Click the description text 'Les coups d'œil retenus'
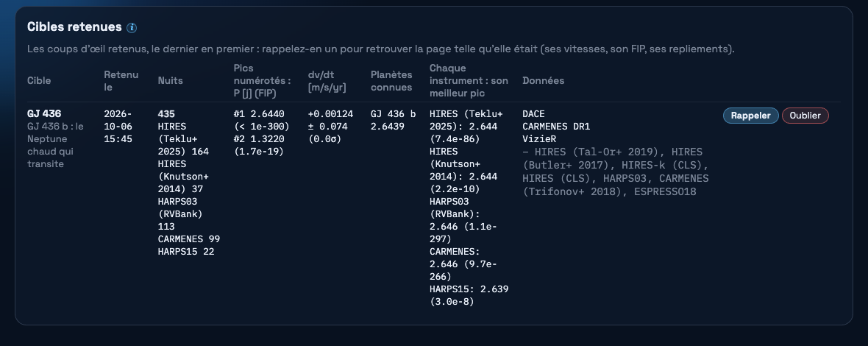Image resolution: width=868 pixels, height=346 pixels. (x=87, y=49)
